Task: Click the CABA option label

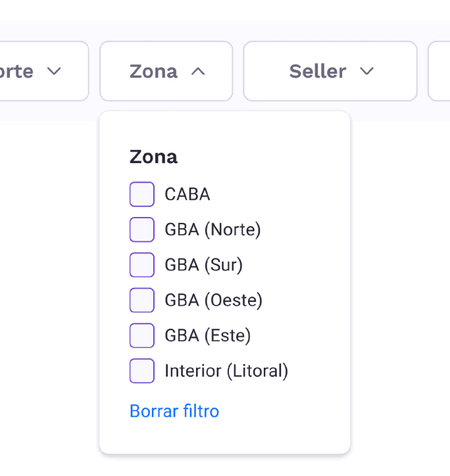Action: (187, 195)
